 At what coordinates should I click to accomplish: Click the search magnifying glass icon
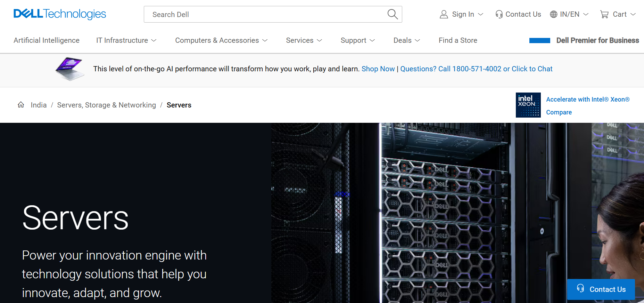point(392,14)
